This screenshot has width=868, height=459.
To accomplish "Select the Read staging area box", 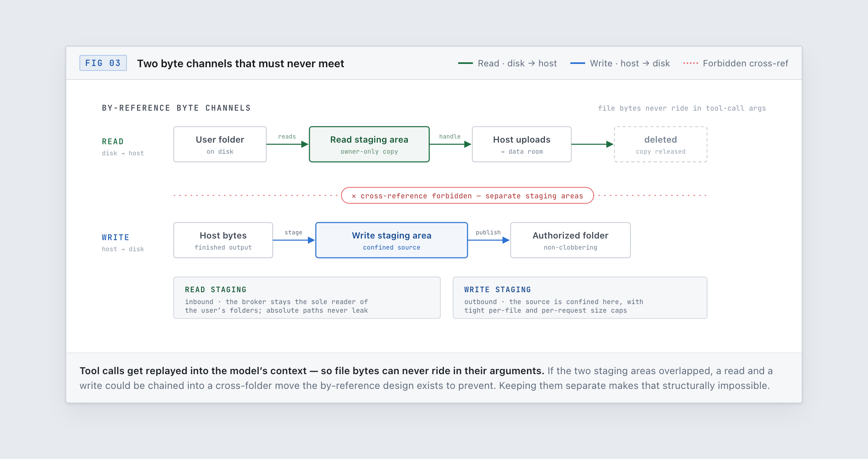I will pos(369,144).
